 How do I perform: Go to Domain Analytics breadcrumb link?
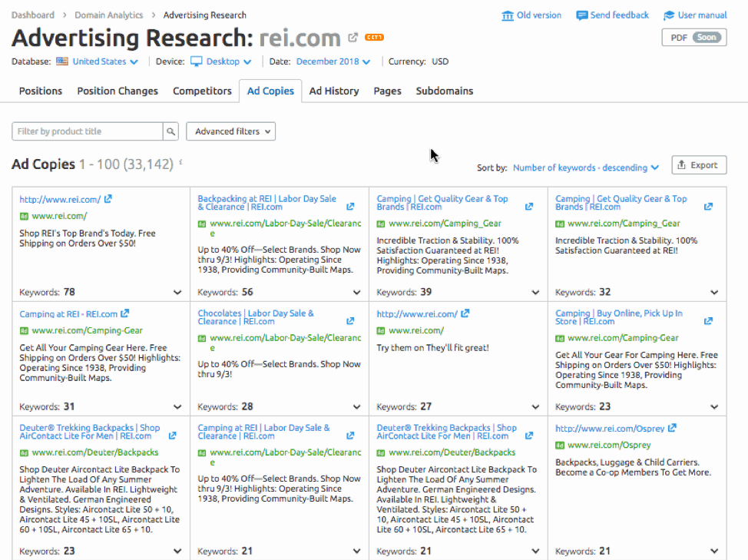point(109,15)
